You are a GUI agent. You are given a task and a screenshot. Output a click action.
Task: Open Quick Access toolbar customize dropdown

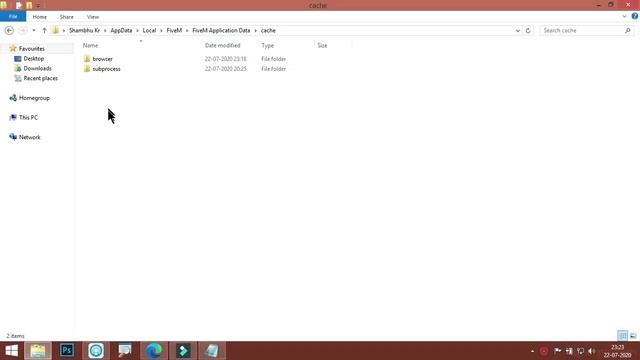pyautogui.click(x=38, y=5)
